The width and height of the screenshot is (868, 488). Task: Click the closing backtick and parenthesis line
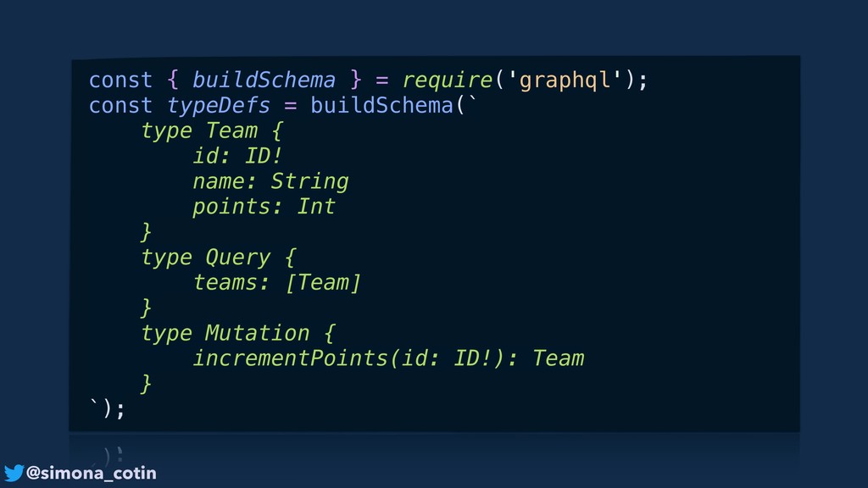point(108,409)
